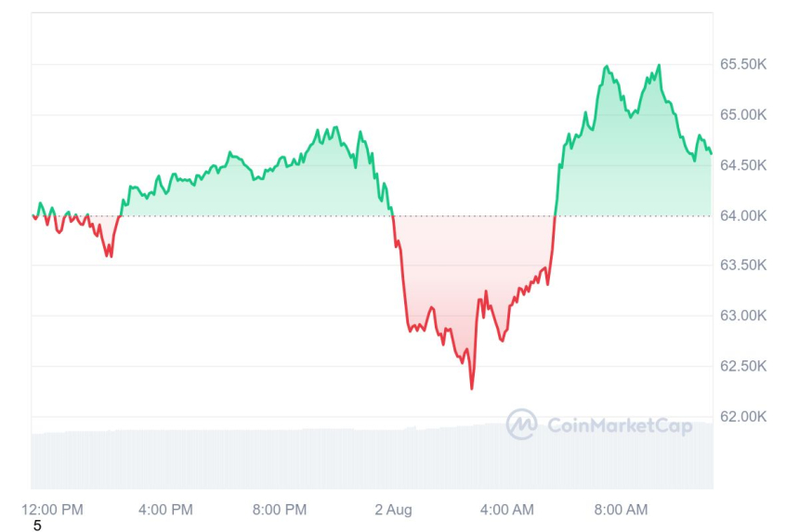Image resolution: width=799 pixels, height=532 pixels.
Task: Click the 63.50K price axis label
Action: click(742, 266)
